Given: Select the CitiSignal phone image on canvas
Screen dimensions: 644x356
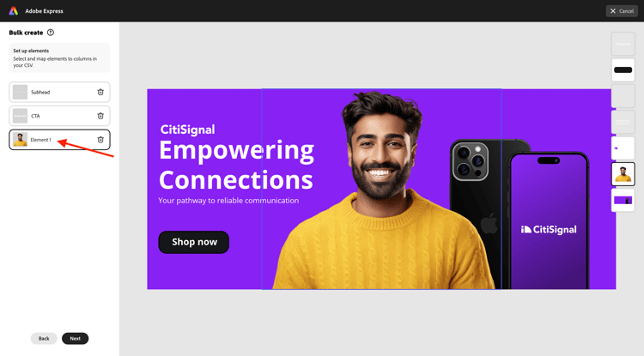Looking at the screenshot, I should 550,220.
